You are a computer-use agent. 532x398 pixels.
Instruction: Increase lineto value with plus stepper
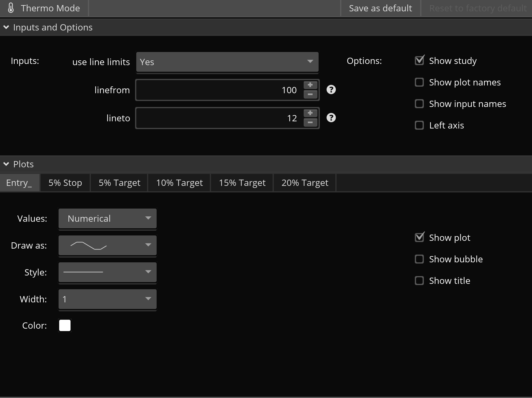[310, 113]
